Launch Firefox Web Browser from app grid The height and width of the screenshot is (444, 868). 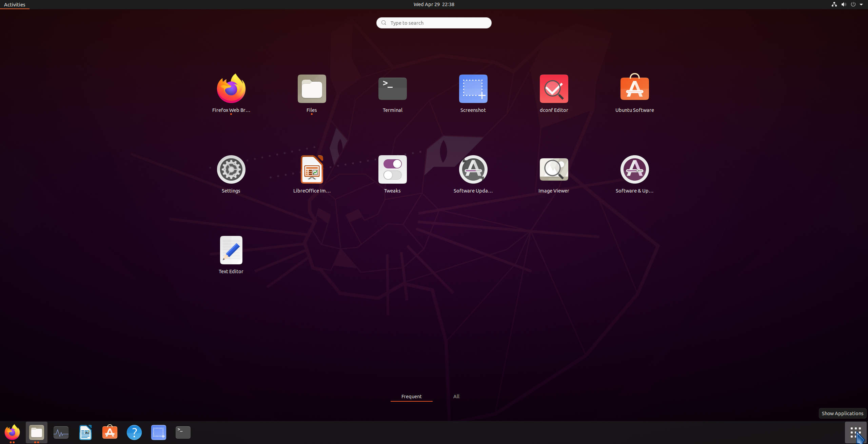point(231,89)
